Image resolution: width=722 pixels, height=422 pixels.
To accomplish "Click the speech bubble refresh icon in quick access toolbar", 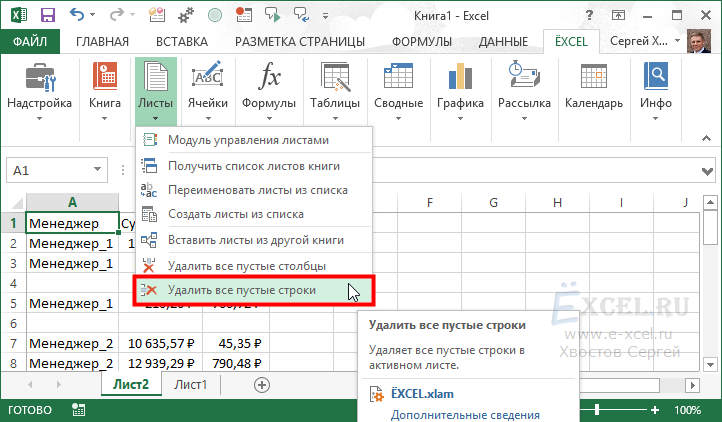I will point(302,15).
